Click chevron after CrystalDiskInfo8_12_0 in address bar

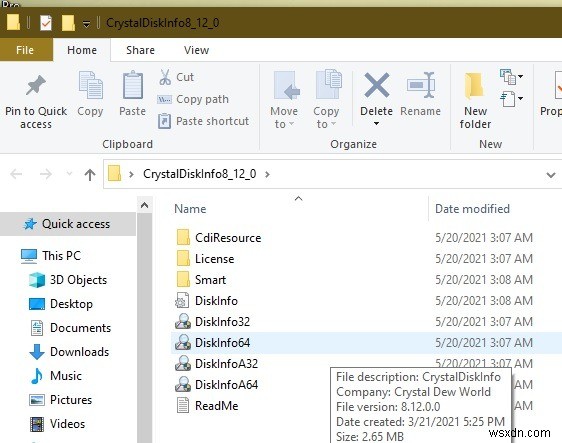pyautogui.click(x=267, y=175)
